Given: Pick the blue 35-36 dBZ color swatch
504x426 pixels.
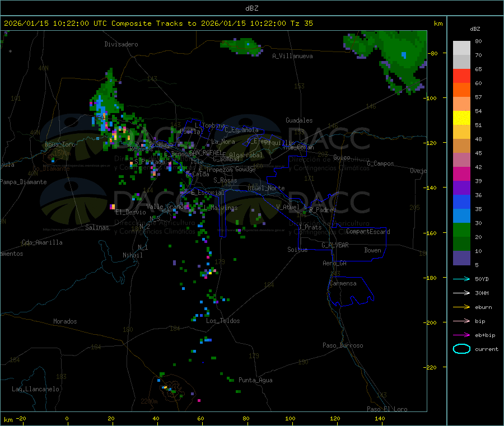Looking at the screenshot, I should coord(461,202).
